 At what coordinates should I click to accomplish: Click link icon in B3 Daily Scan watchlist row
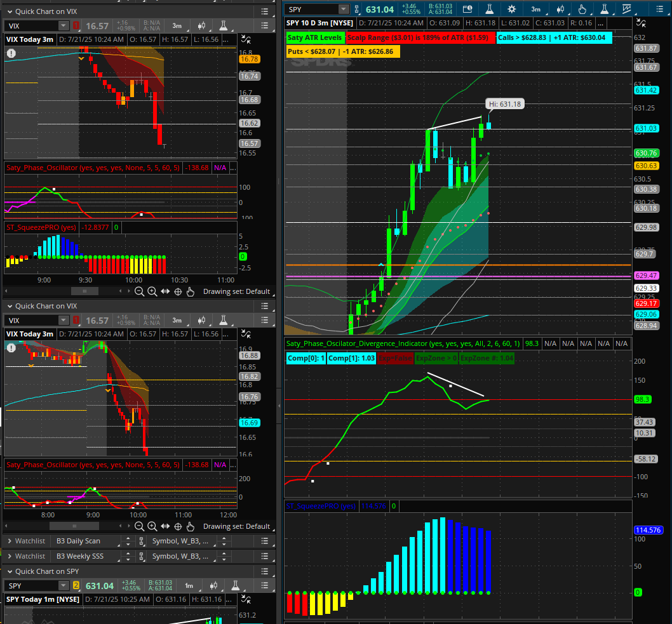[x=142, y=541]
